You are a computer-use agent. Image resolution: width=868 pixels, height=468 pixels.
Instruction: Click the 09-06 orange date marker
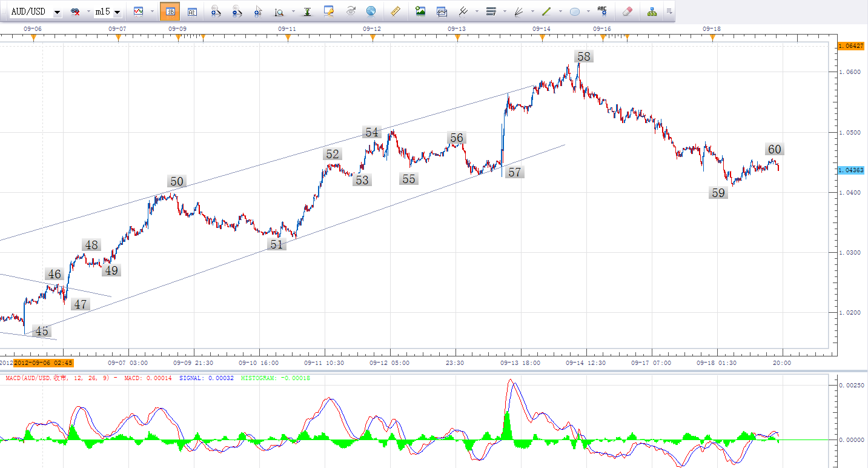(x=34, y=38)
